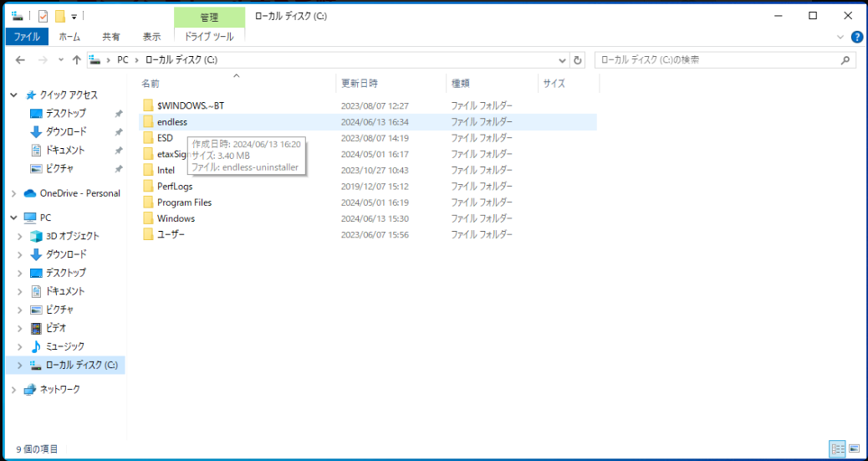Sort by the 名前 column header

click(x=237, y=84)
